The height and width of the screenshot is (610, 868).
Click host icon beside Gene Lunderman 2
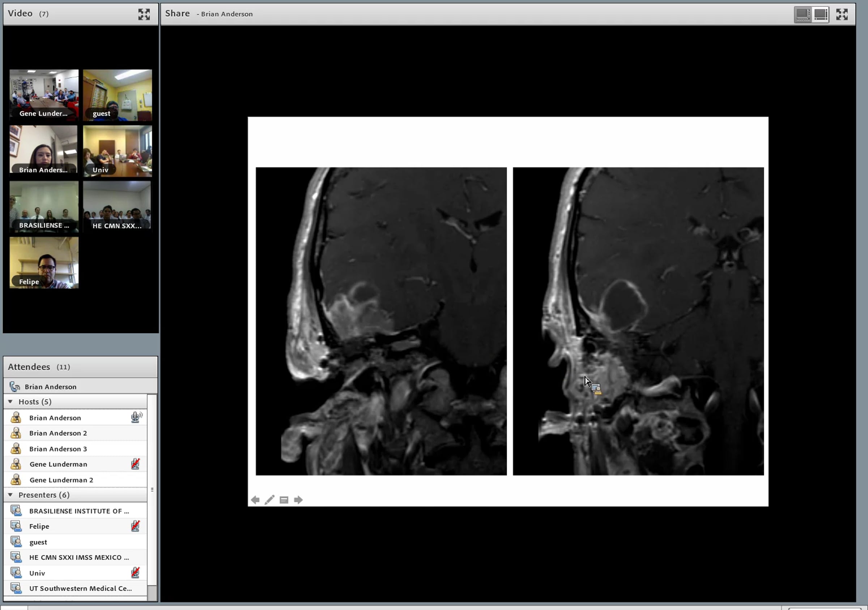coord(16,479)
